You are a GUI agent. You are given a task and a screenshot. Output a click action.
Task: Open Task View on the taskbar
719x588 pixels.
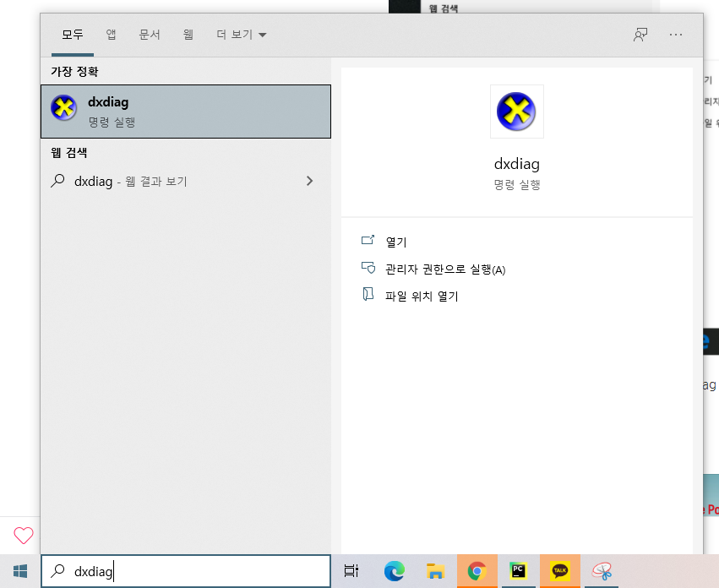(x=351, y=571)
